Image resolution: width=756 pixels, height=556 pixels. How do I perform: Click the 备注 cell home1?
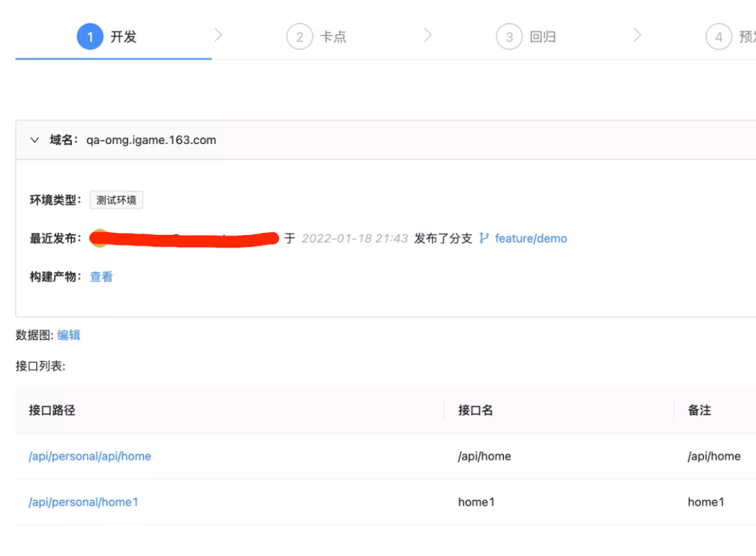pyautogui.click(x=706, y=502)
